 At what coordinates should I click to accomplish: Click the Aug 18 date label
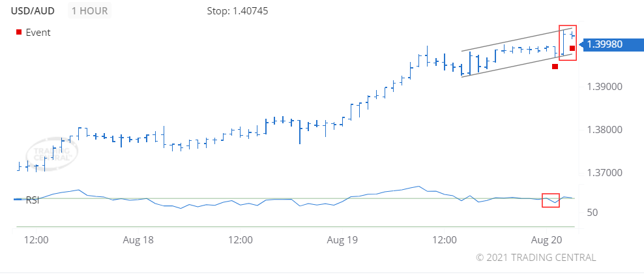138,239
